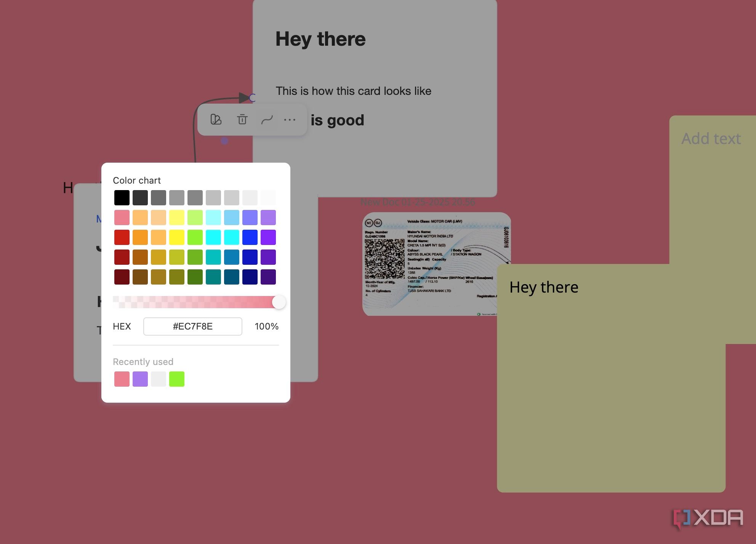Click the 'Add text' placeholder on sticky note

point(711,139)
